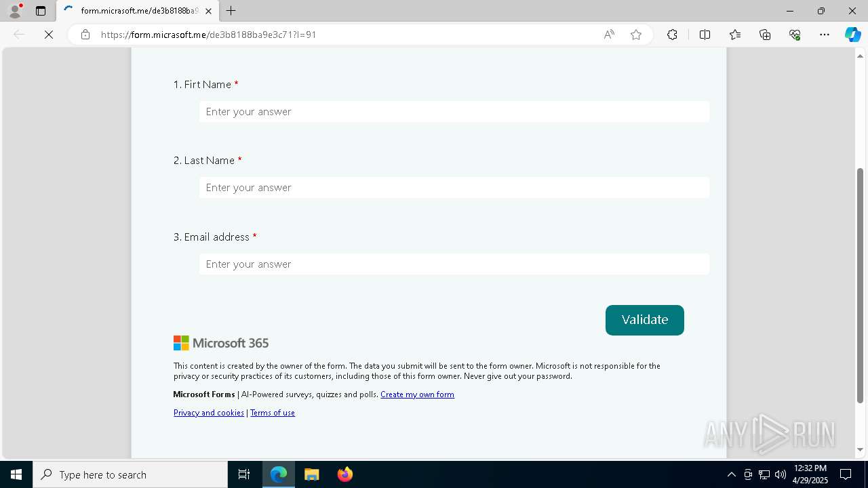Screen dimensions: 868x488
Task: Open Copilot sidebar
Action: (852, 35)
